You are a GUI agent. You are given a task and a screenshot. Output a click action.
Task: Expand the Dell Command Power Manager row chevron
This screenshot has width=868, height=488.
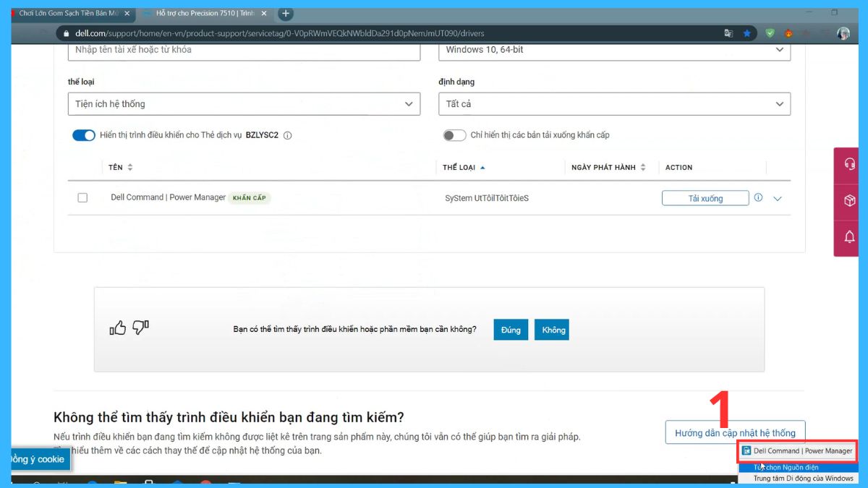[x=778, y=198]
